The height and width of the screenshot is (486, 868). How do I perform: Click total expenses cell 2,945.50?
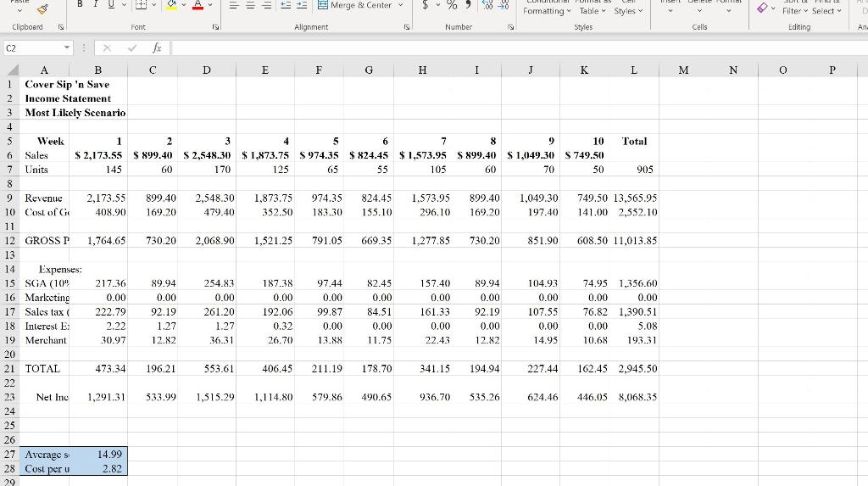pyautogui.click(x=634, y=368)
